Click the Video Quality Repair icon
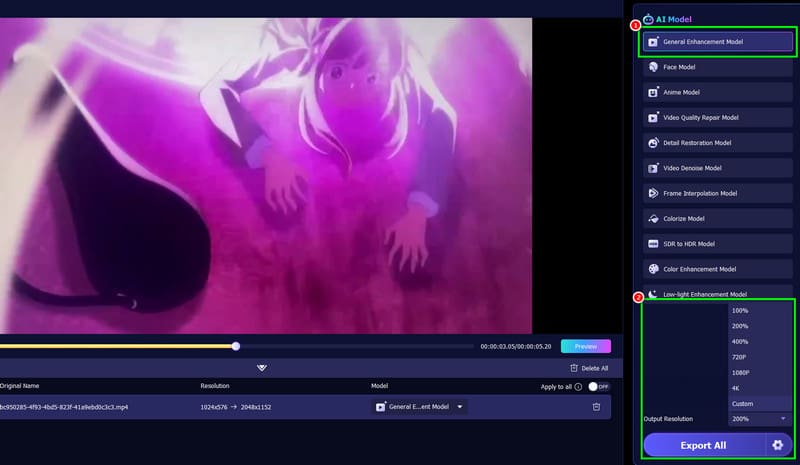The image size is (800, 465). click(653, 117)
